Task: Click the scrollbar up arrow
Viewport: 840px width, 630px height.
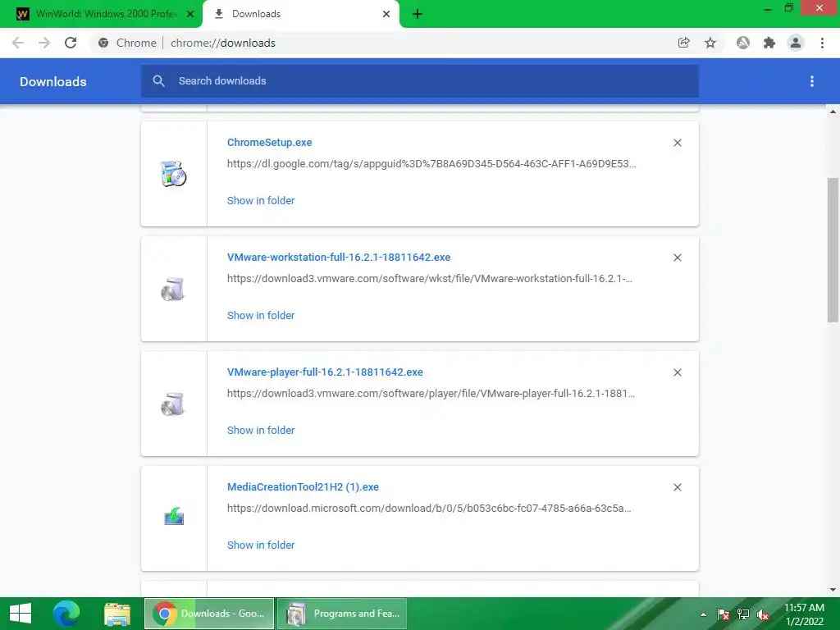Action: coord(833,112)
